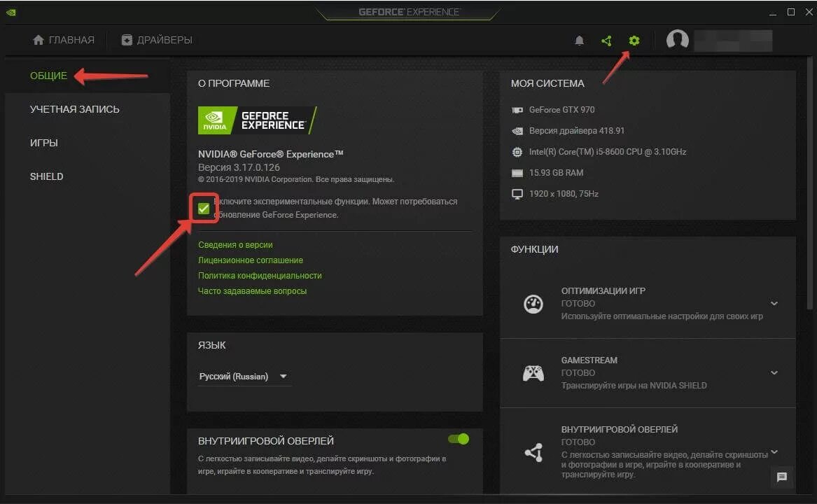Click the NVIDIA logo in title bar
The height and width of the screenshot is (504, 817).
11,12
